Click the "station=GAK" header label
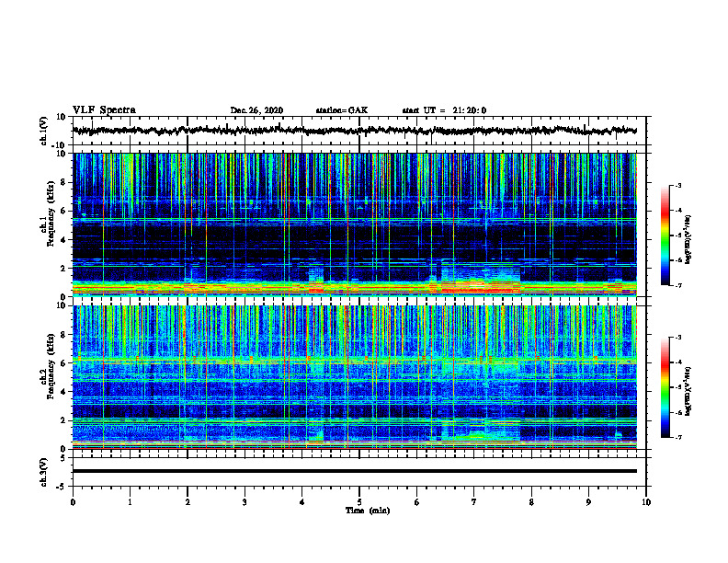 click(342, 110)
